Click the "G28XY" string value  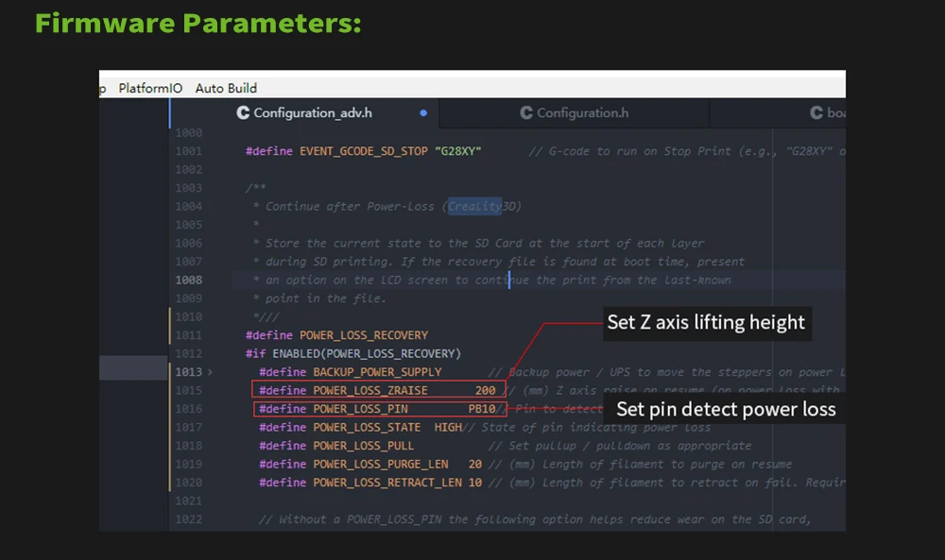458,151
